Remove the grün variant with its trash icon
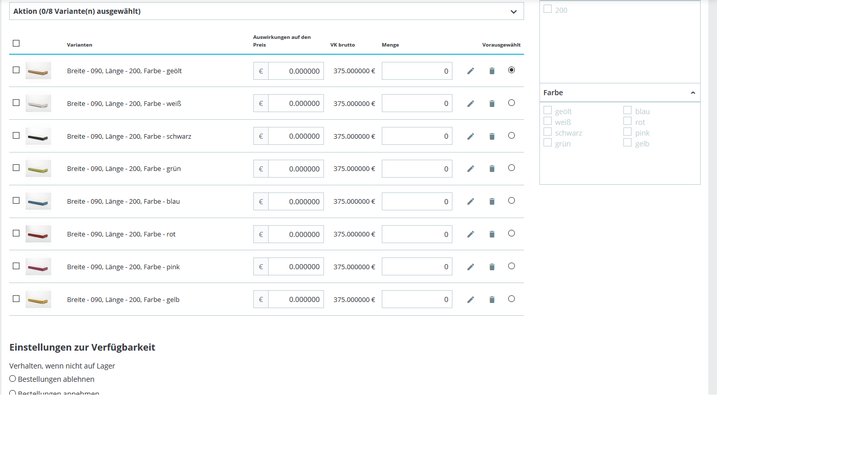Viewport: 868px width, 454px height. [x=492, y=169]
